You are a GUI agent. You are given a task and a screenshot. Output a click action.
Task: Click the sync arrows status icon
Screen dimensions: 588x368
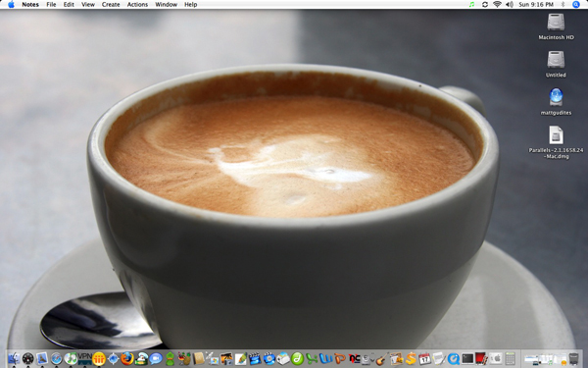[x=485, y=5]
